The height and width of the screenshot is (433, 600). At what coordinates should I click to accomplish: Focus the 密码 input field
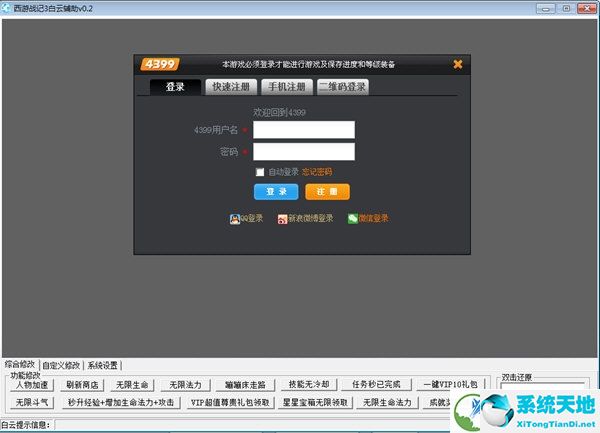[x=304, y=152]
